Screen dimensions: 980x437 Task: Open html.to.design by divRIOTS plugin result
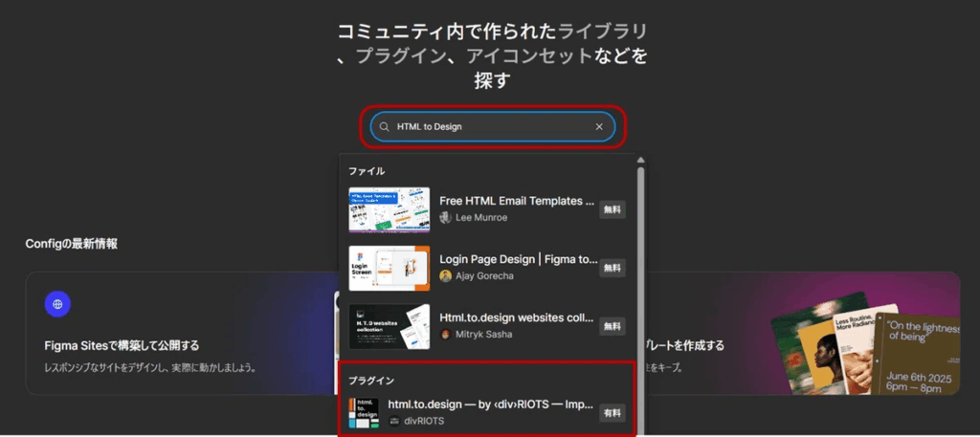(487, 413)
